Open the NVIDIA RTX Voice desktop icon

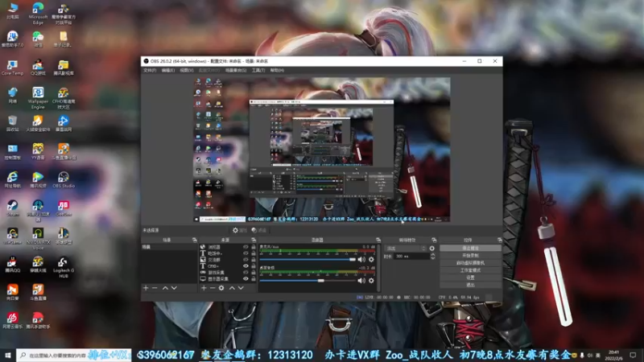click(38, 239)
